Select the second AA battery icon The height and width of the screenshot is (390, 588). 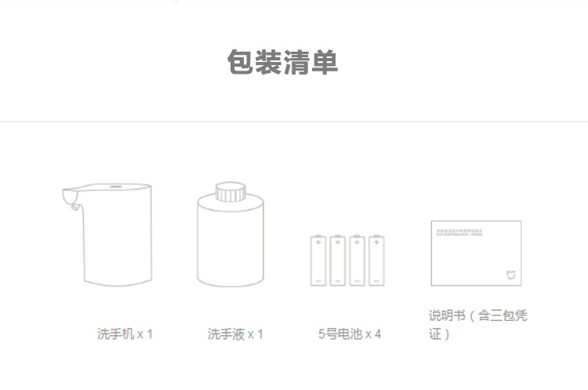337,261
